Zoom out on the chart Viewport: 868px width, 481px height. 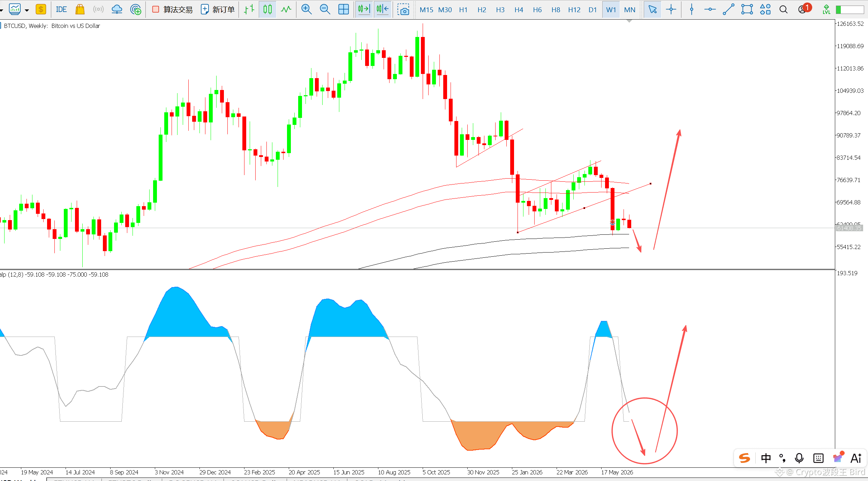(x=325, y=9)
